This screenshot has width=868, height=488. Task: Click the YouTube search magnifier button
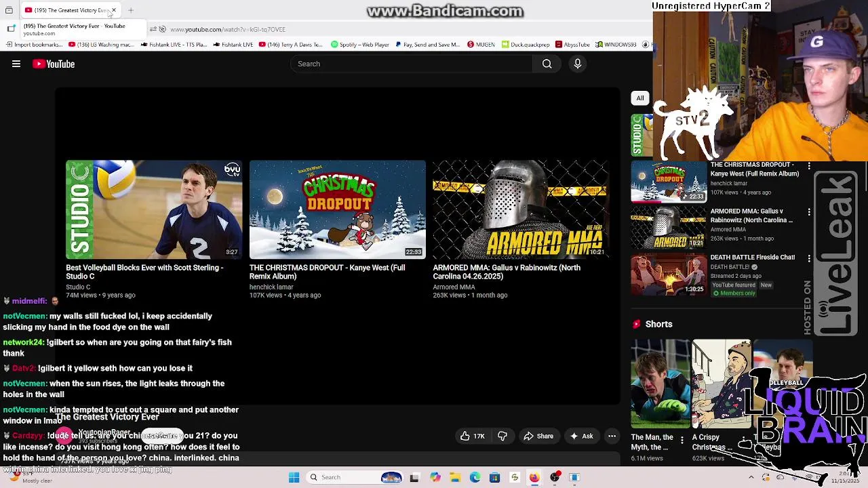(x=547, y=64)
